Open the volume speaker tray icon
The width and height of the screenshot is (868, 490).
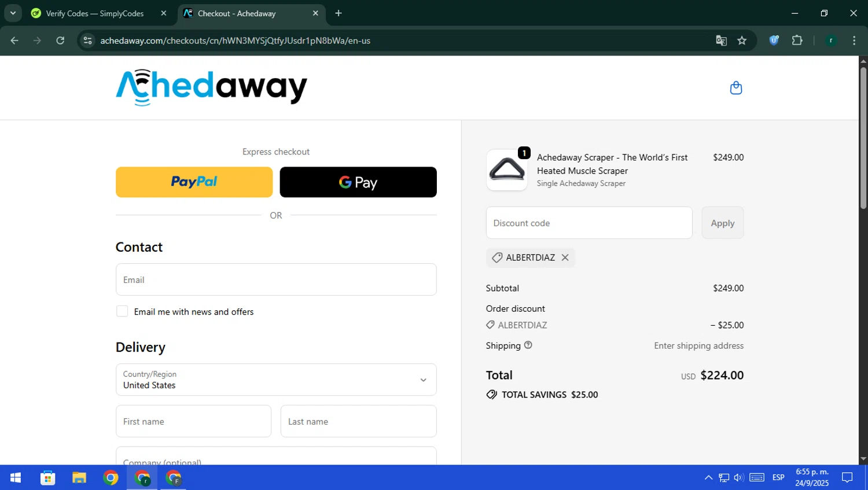[739, 478]
